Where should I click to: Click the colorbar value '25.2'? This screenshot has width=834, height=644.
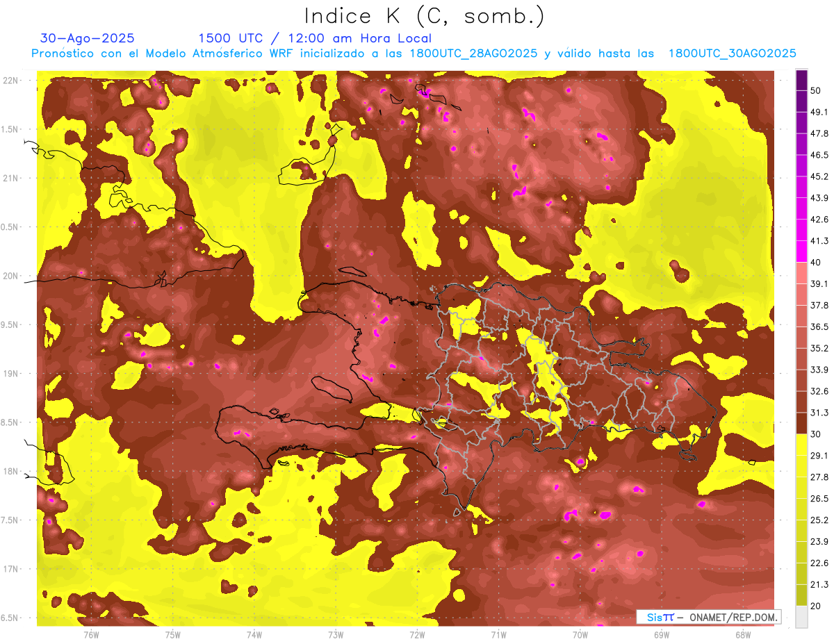click(819, 520)
